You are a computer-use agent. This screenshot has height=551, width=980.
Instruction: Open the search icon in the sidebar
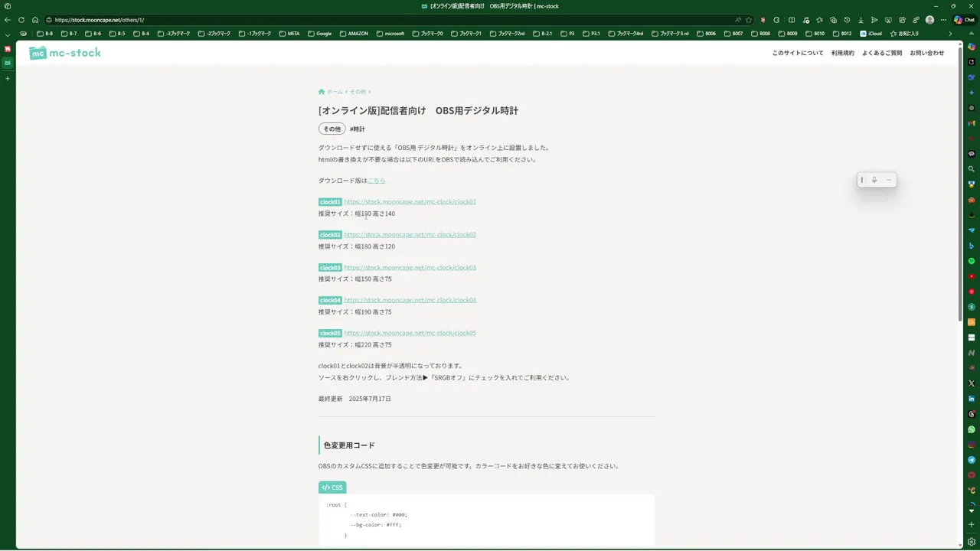click(x=972, y=169)
